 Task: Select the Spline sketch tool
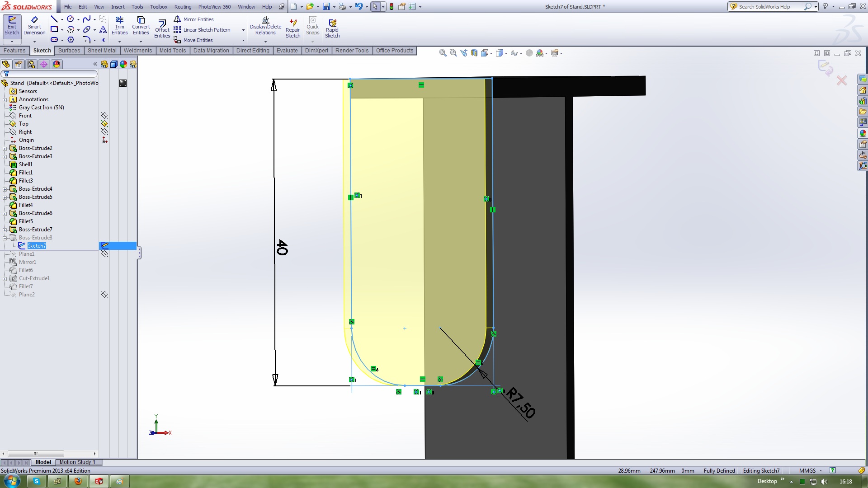pyautogui.click(x=87, y=19)
